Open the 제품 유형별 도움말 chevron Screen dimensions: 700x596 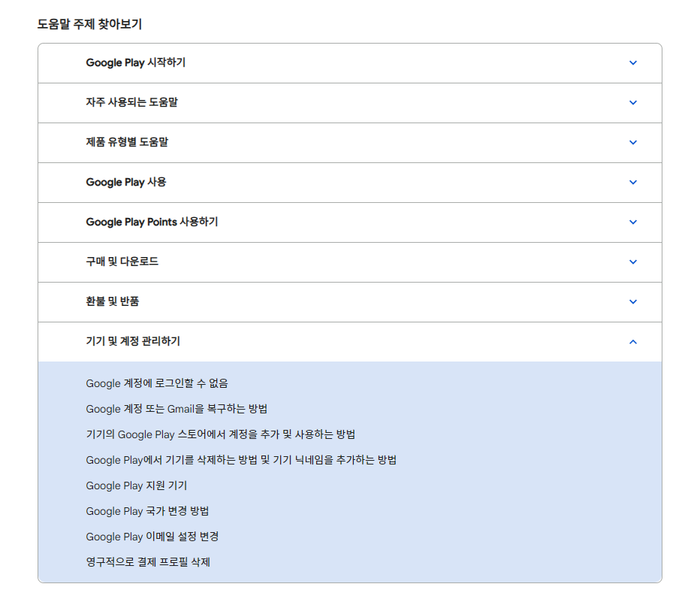[x=632, y=143]
